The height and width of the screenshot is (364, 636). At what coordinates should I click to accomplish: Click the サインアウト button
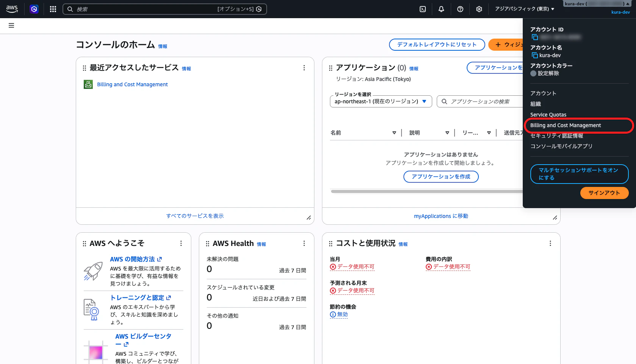(604, 193)
